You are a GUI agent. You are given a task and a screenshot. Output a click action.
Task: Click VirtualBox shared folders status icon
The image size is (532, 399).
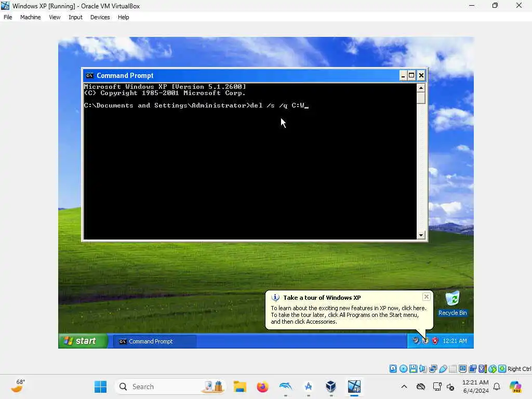point(453,368)
